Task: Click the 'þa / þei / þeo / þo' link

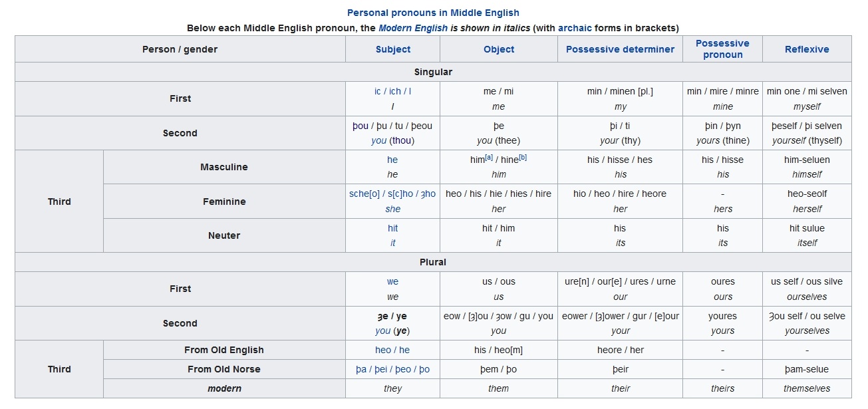Action: (392, 369)
